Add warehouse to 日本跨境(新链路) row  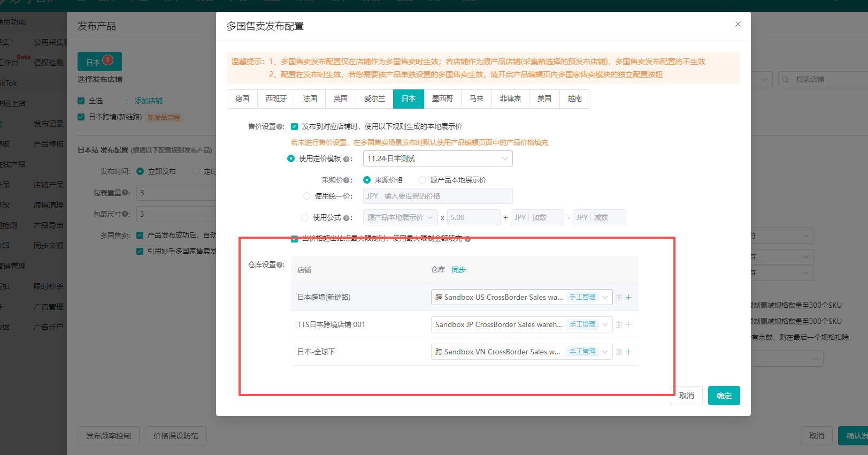click(629, 297)
